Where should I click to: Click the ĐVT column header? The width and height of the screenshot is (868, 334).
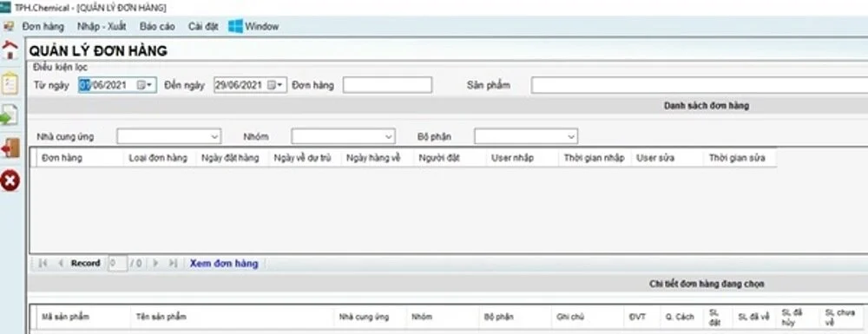tap(642, 317)
